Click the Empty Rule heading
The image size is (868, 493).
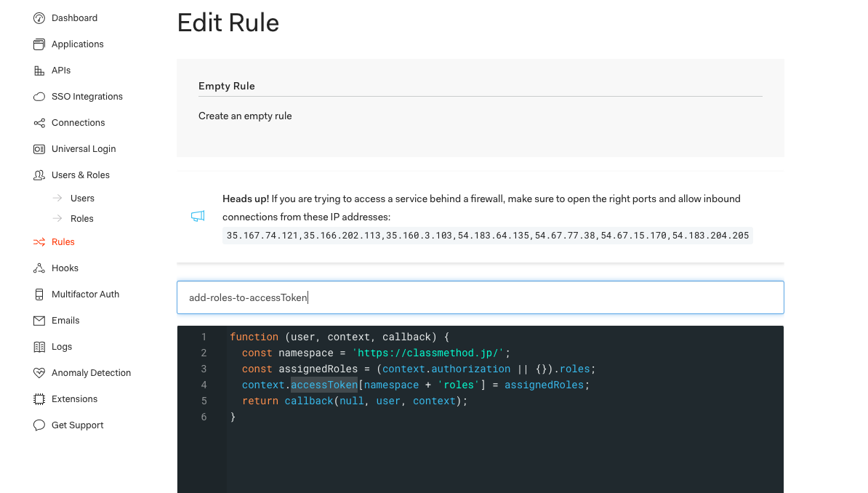click(226, 86)
